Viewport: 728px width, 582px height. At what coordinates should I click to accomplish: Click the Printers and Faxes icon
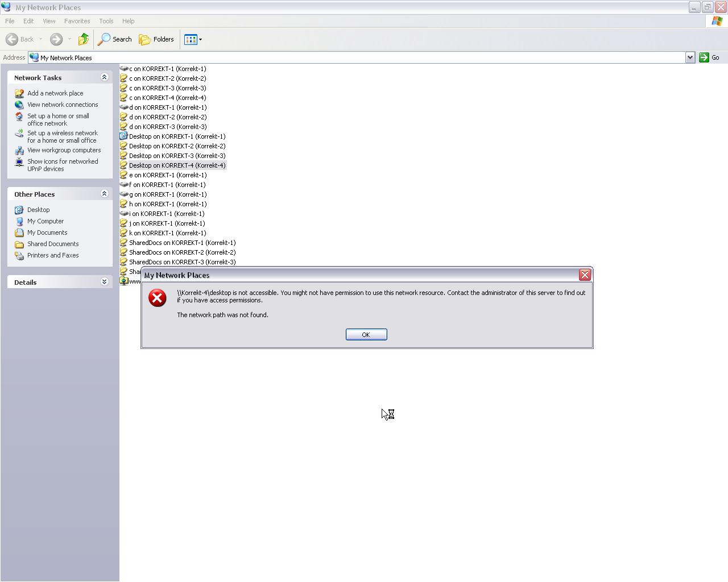[x=19, y=255]
